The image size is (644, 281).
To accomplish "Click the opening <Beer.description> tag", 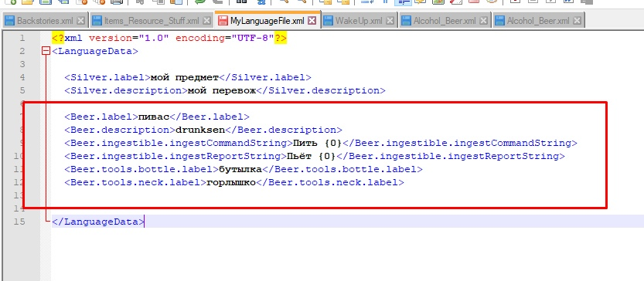I will point(120,130).
